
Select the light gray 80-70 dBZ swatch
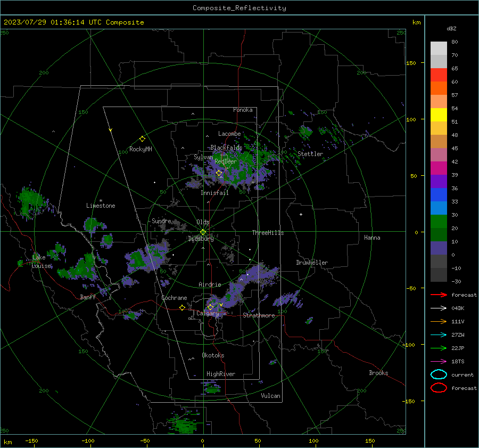[439, 48]
